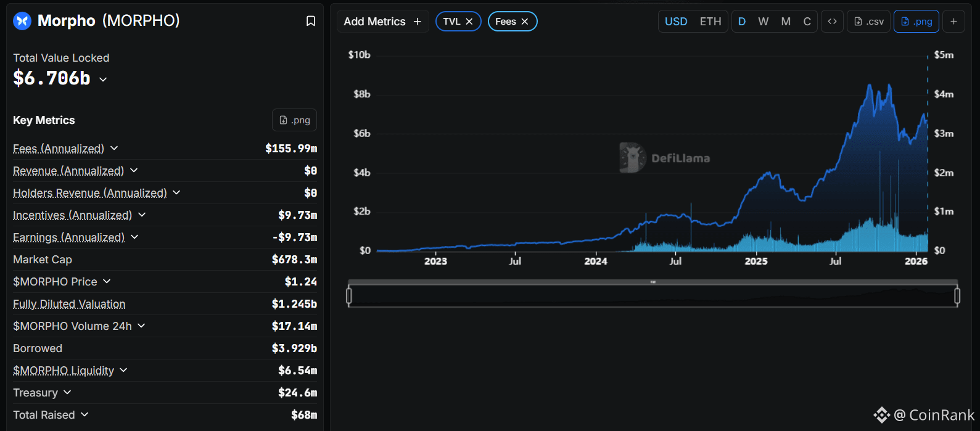Remove the TVL metric chip

click(469, 22)
